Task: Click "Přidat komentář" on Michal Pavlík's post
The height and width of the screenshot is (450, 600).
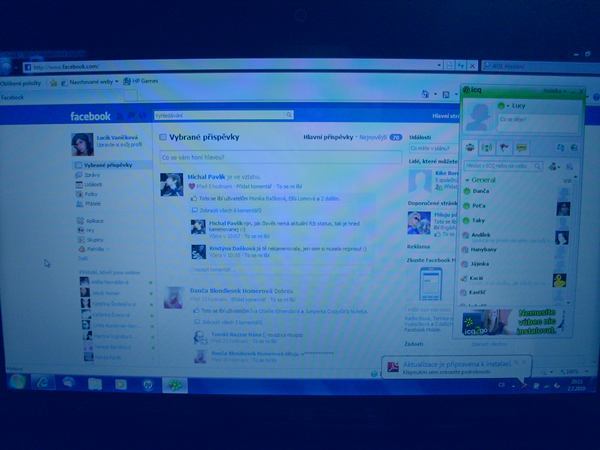Action: click(254, 186)
